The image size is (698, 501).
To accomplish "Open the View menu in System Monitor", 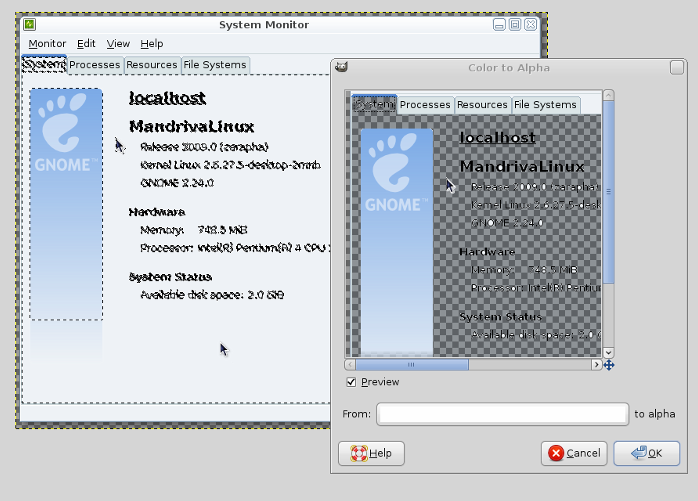I will [118, 44].
